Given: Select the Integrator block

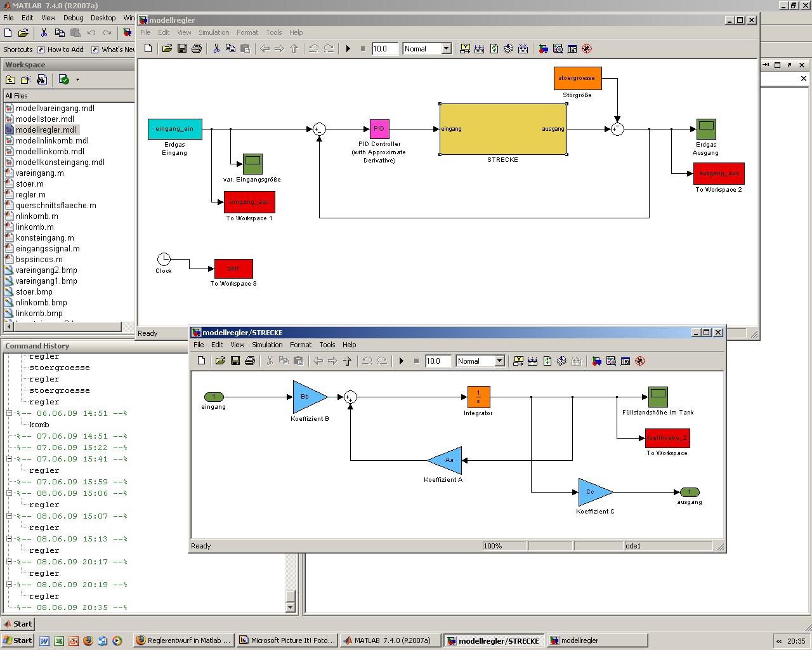Looking at the screenshot, I should 478,397.
